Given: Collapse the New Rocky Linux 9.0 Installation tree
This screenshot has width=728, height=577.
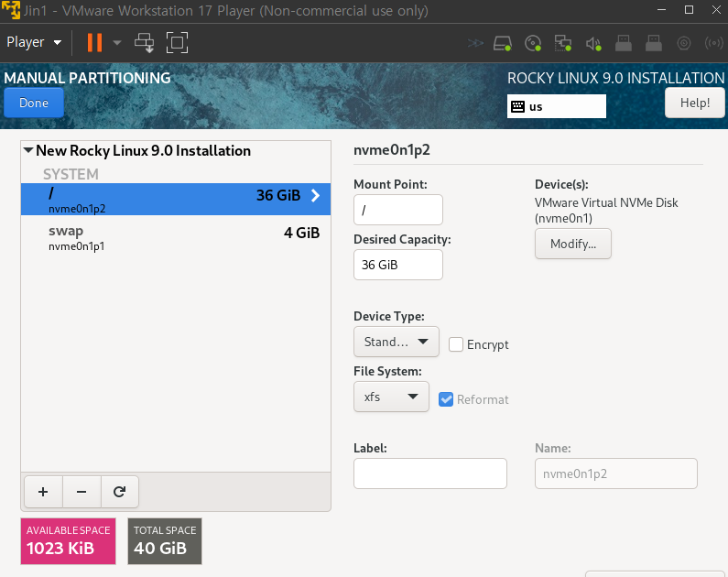Looking at the screenshot, I should [28, 150].
